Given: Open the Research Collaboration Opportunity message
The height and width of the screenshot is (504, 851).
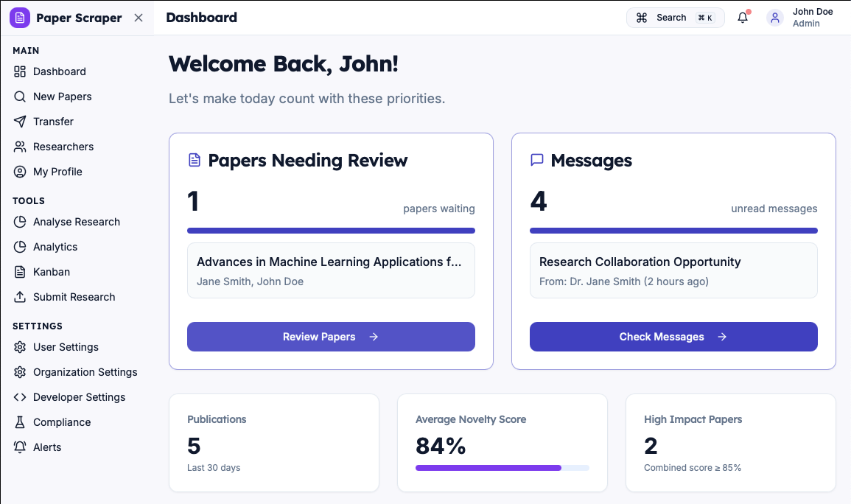Looking at the screenshot, I should 673,270.
